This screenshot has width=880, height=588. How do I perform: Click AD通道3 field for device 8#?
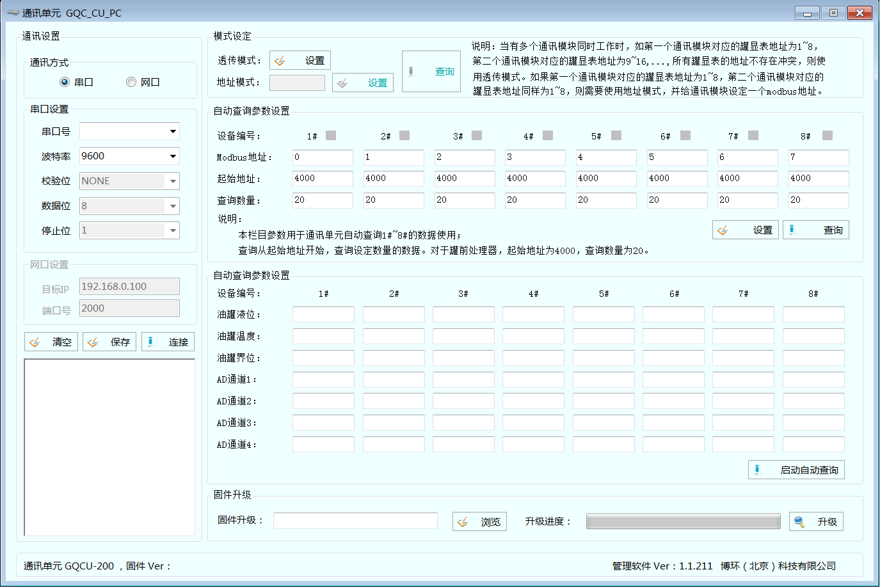click(813, 423)
